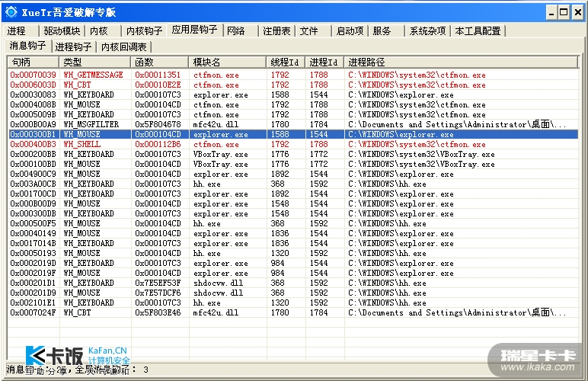Minimize the XueTr window

551,12
